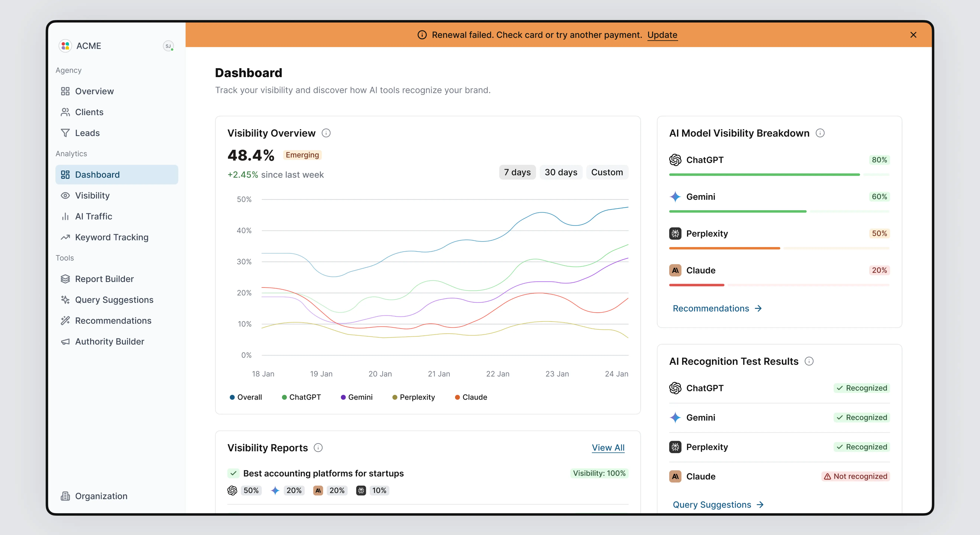Click the Update payment link
Screen dimensions: 980x535
pos(662,35)
